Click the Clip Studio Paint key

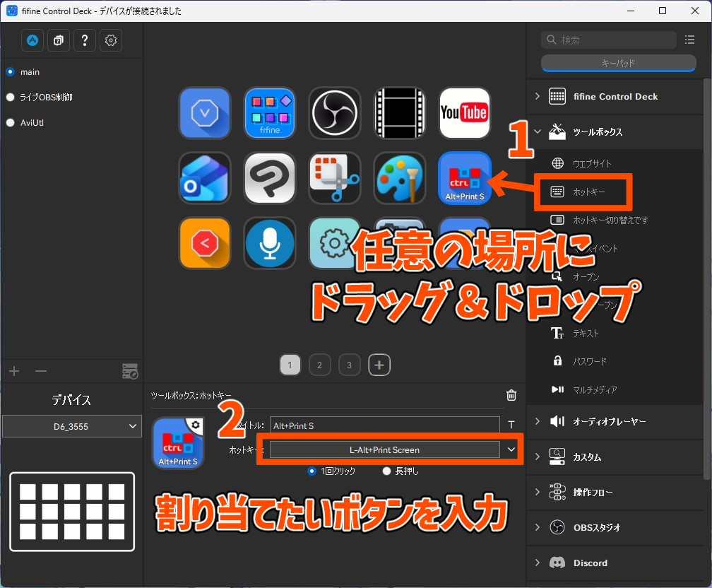click(x=270, y=178)
